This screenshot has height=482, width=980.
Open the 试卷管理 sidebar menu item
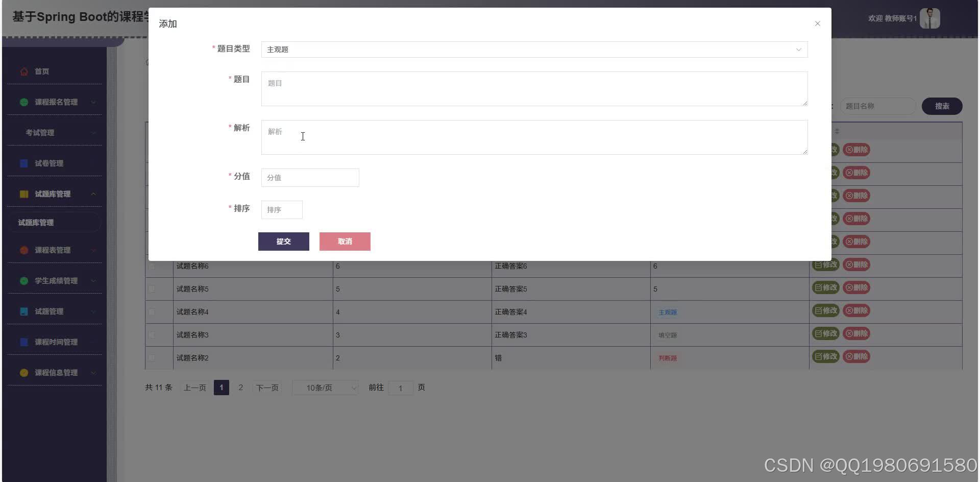coord(54,163)
